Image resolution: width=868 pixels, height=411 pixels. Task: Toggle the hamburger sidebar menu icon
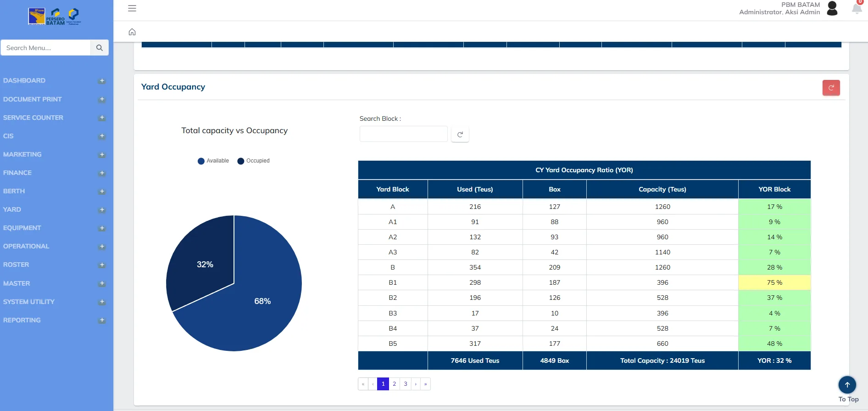coord(132,8)
